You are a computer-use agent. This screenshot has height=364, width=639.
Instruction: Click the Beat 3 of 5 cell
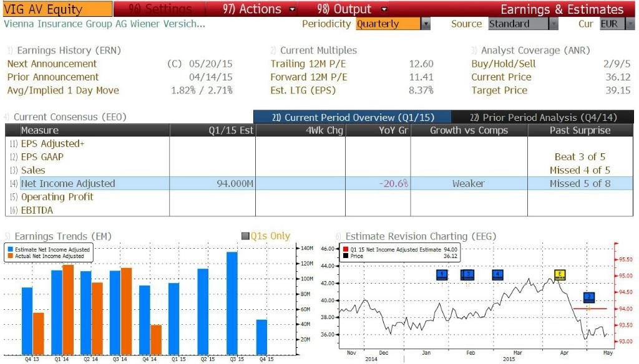tap(580, 156)
